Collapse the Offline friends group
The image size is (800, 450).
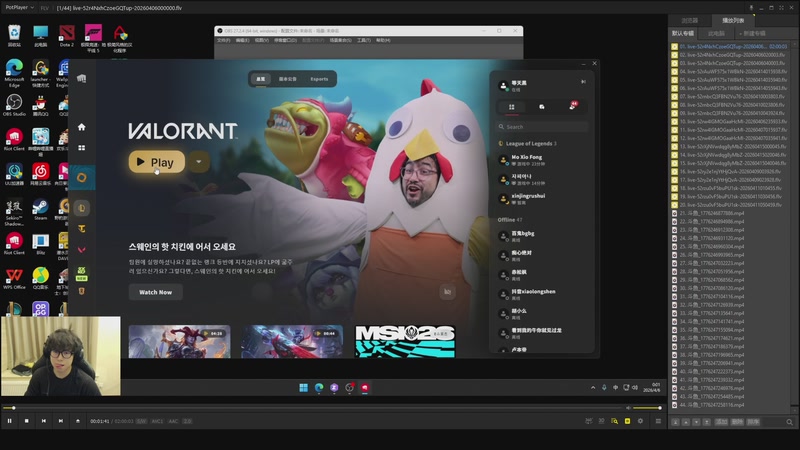click(x=510, y=220)
